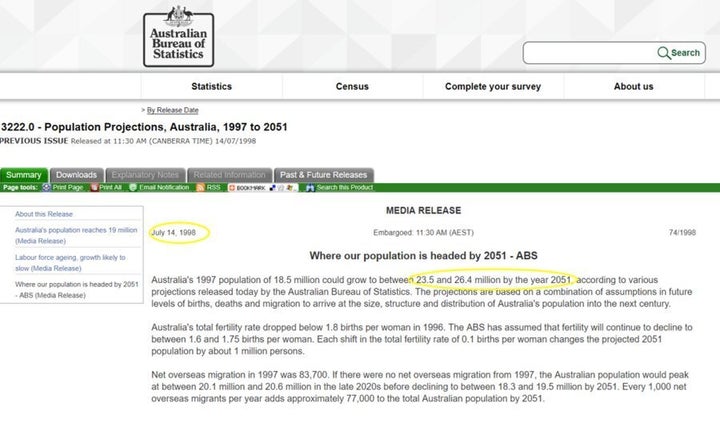The image size is (720, 435).
Task: Click Search this Product text link
Action: [x=345, y=187]
